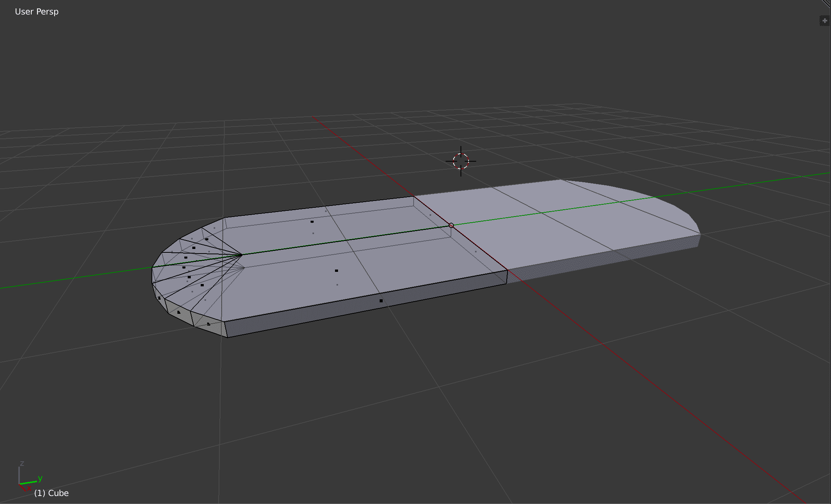
Task: Select face dot on leftmost curved side face
Action: point(159,298)
